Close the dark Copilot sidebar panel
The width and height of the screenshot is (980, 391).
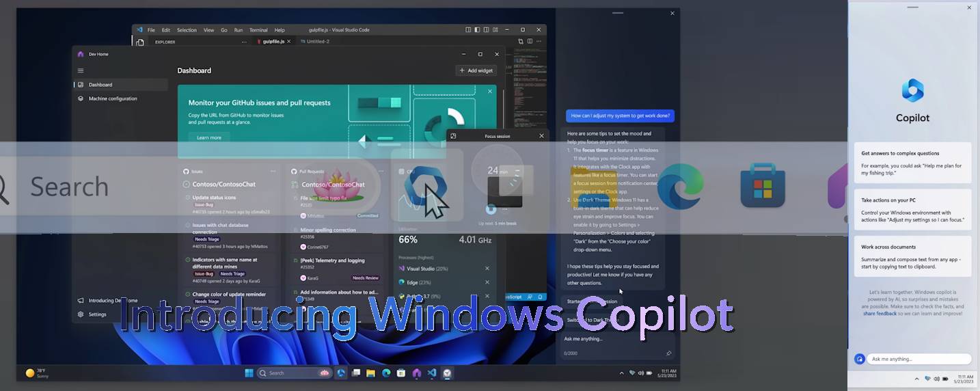pyautogui.click(x=672, y=13)
